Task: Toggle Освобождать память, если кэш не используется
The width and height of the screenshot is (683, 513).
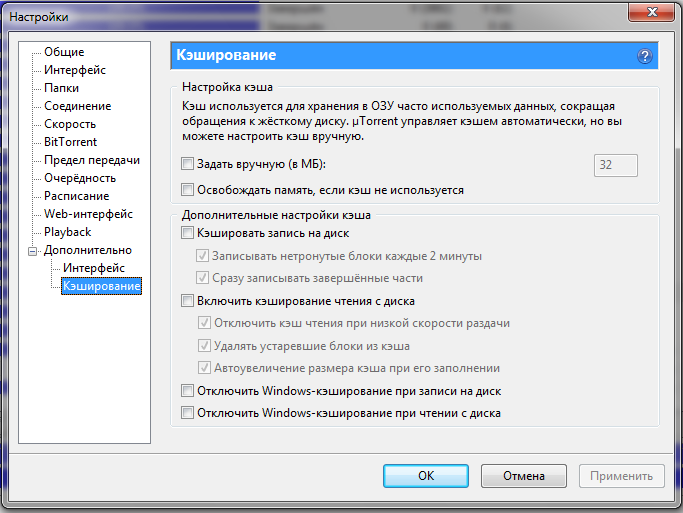Action: [x=187, y=189]
